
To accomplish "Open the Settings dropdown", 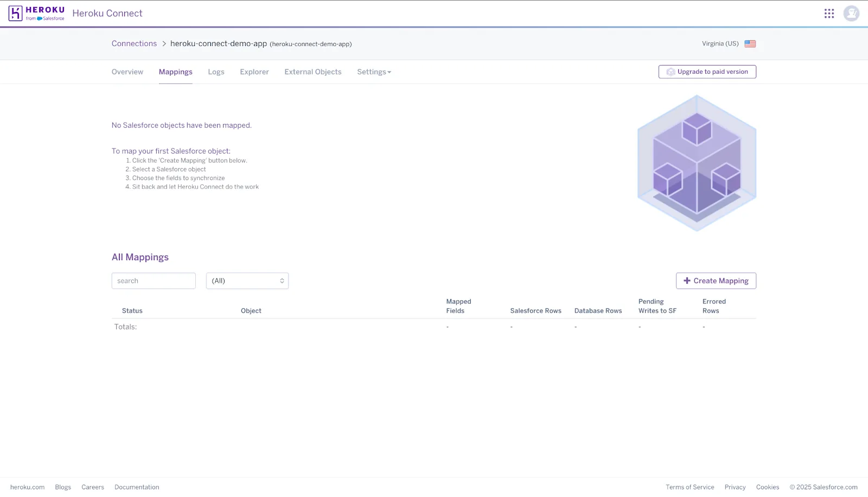I will [374, 72].
